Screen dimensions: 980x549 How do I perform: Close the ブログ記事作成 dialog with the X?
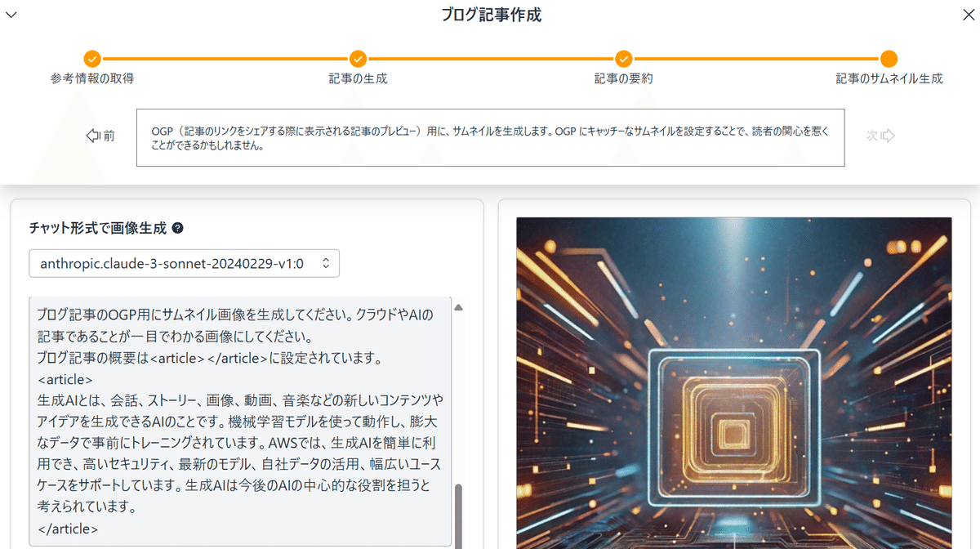[x=969, y=14]
